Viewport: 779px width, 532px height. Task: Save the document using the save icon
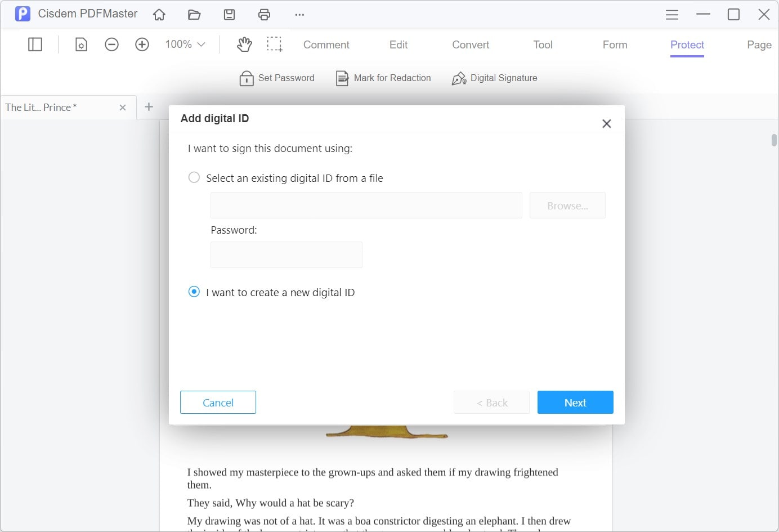229,14
